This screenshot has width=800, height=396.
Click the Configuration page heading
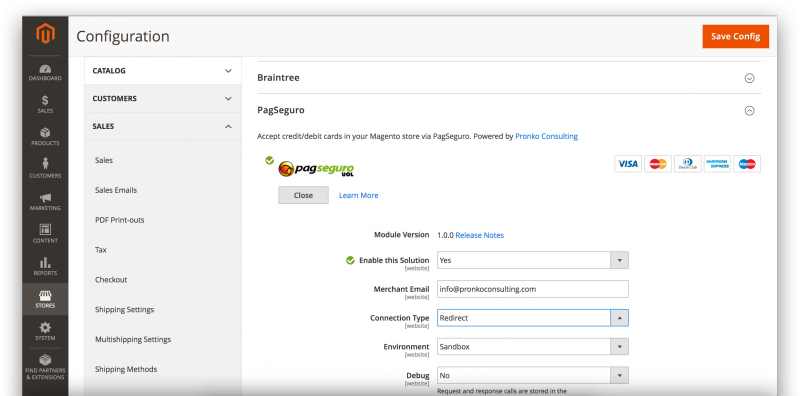pyautogui.click(x=123, y=36)
